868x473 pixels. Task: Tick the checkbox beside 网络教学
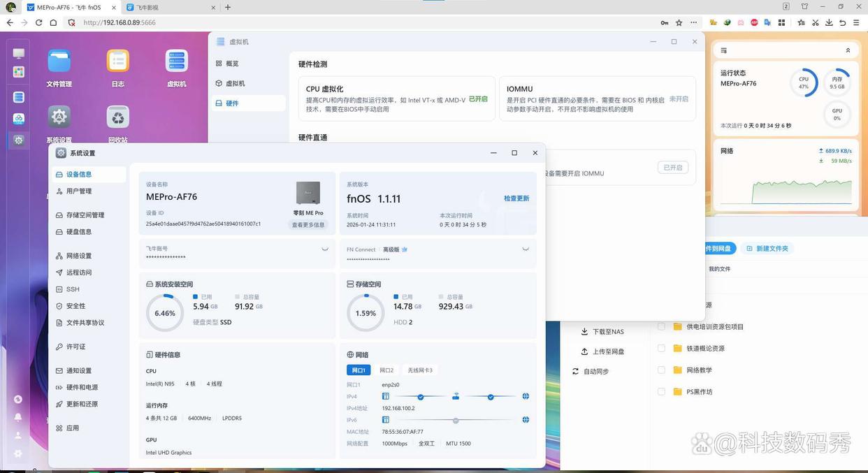point(661,370)
